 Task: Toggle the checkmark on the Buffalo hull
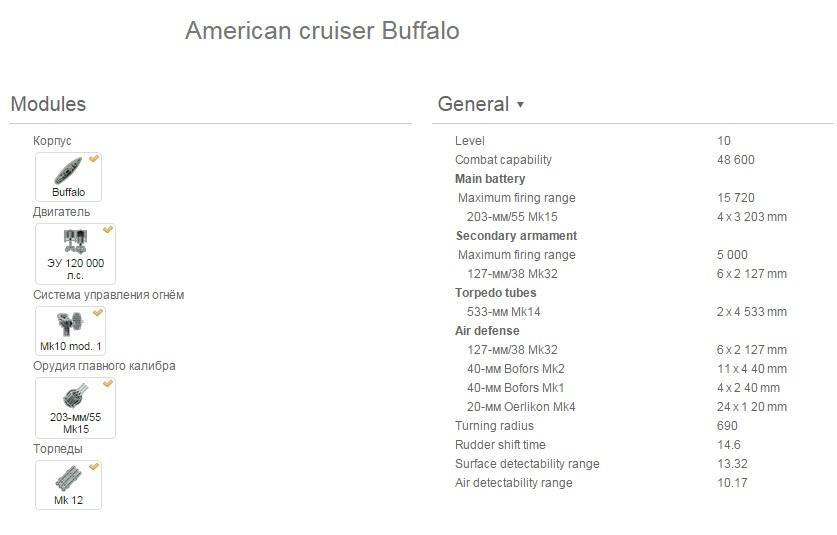(94, 159)
